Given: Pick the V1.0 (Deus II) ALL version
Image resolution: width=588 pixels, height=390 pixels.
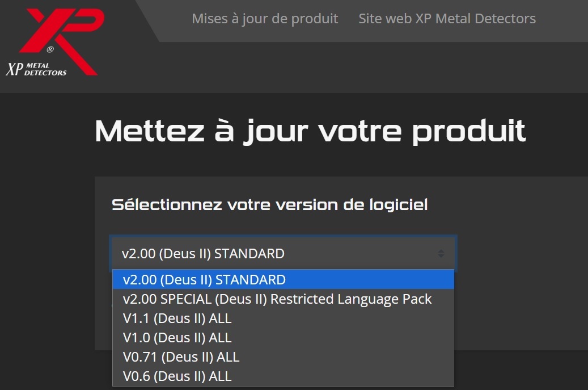Looking at the screenshot, I should 177,338.
